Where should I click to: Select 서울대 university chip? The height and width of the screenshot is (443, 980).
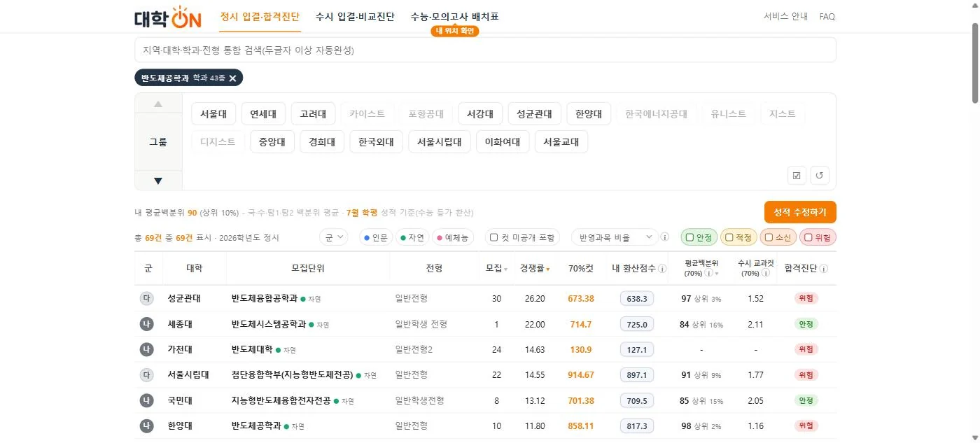point(213,113)
